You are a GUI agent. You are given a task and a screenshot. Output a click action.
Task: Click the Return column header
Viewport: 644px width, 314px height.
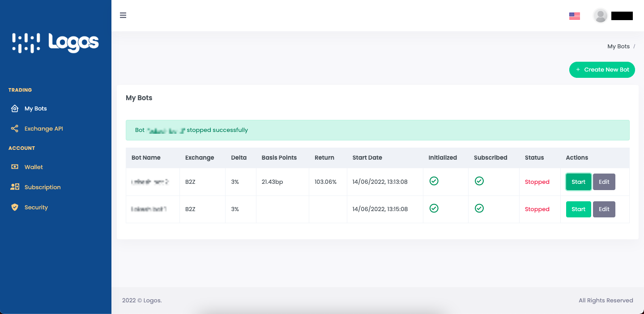click(324, 157)
